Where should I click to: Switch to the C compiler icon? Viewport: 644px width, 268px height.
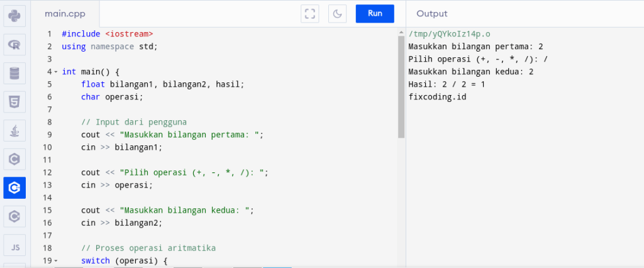click(x=14, y=159)
